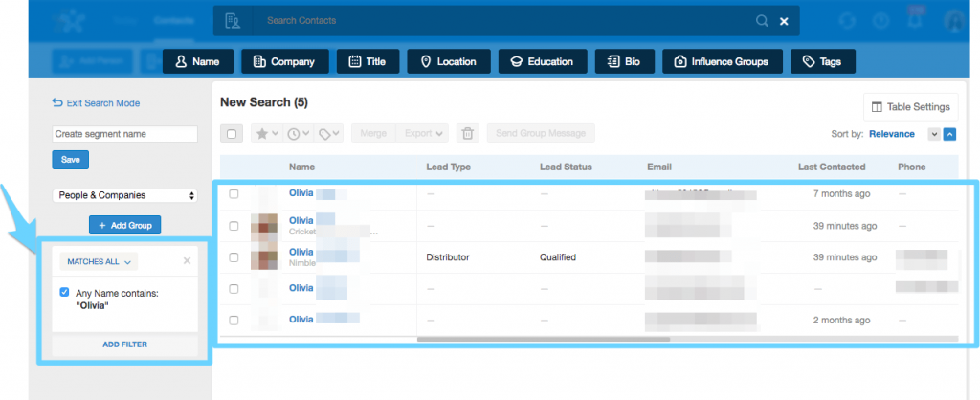980x400 pixels.
Task: Choose the Influence Groups filter chip
Action: (722, 61)
